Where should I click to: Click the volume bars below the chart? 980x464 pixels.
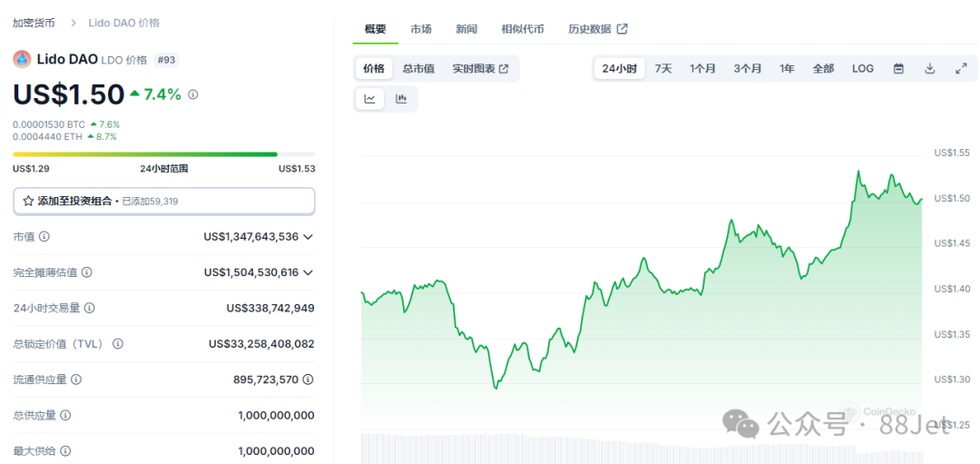tap(641, 447)
